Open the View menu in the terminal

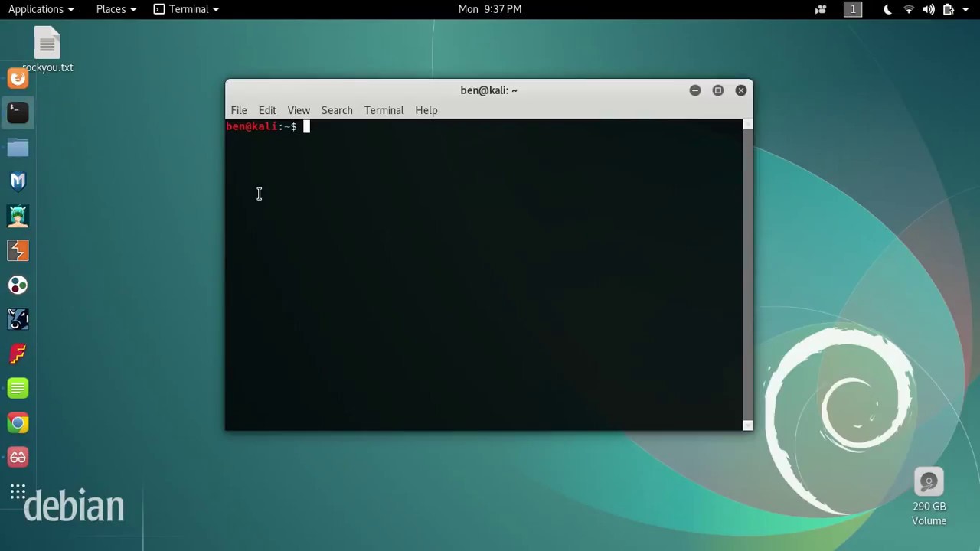pyautogui.click(x=299, y=110)
